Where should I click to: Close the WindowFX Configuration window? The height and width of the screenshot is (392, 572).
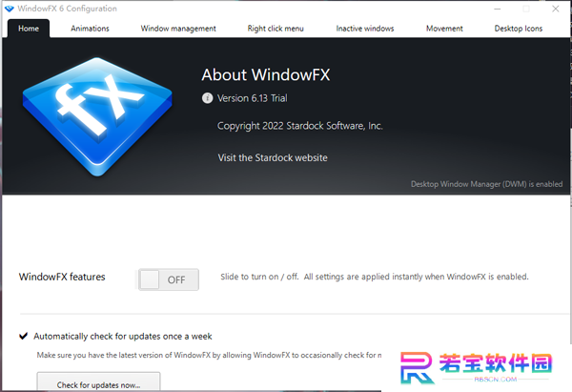(x=555, y=9)
